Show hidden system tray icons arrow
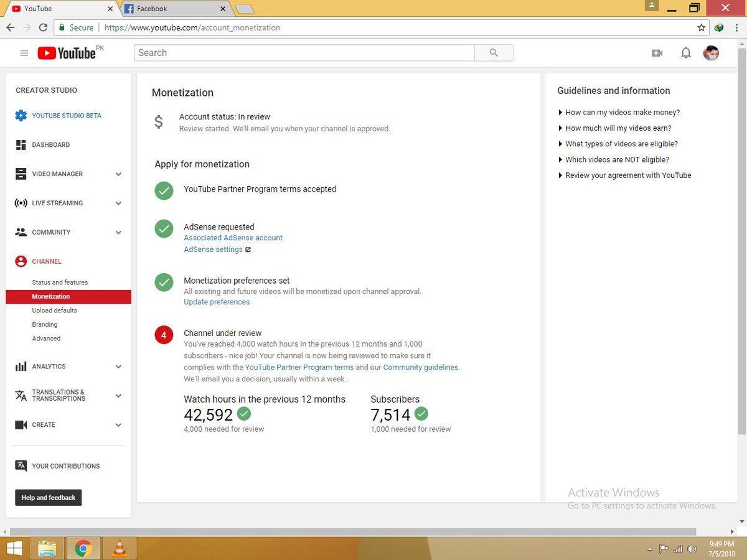Image resolution: width=747 pixels, height=560 pixels. pyautogui.click(x=649, y=549)
